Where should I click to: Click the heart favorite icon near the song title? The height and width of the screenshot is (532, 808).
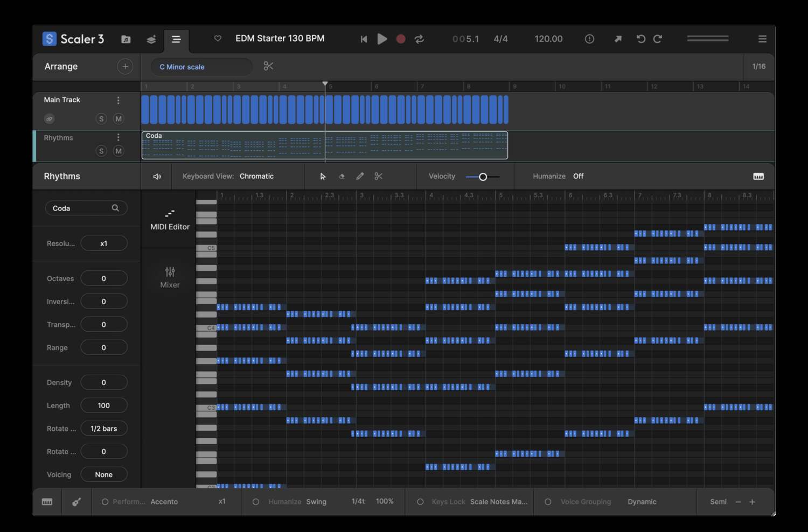(218, 39)
